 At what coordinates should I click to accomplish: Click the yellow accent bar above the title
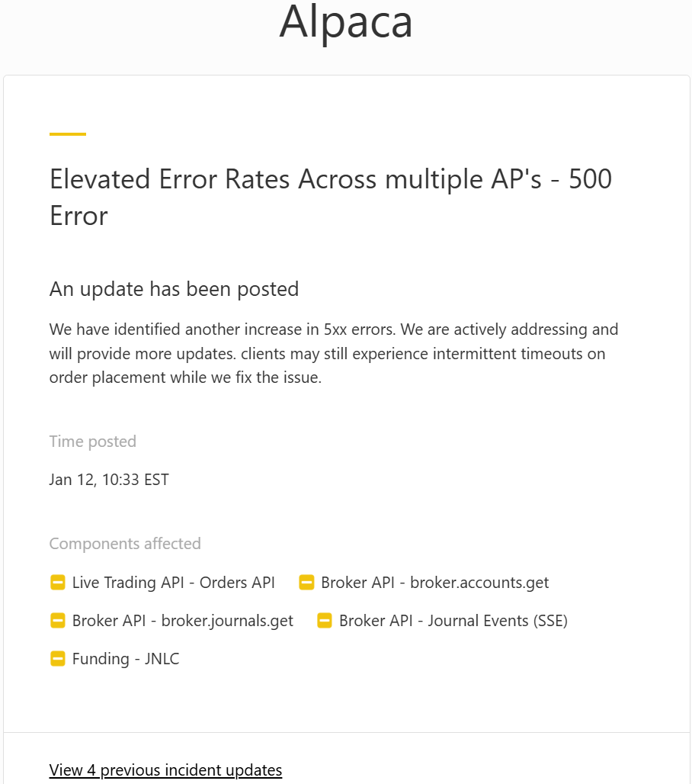[68, 134]
